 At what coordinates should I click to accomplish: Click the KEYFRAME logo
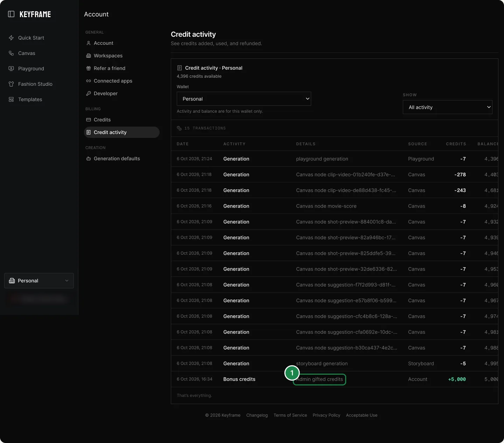coord(35,14)
